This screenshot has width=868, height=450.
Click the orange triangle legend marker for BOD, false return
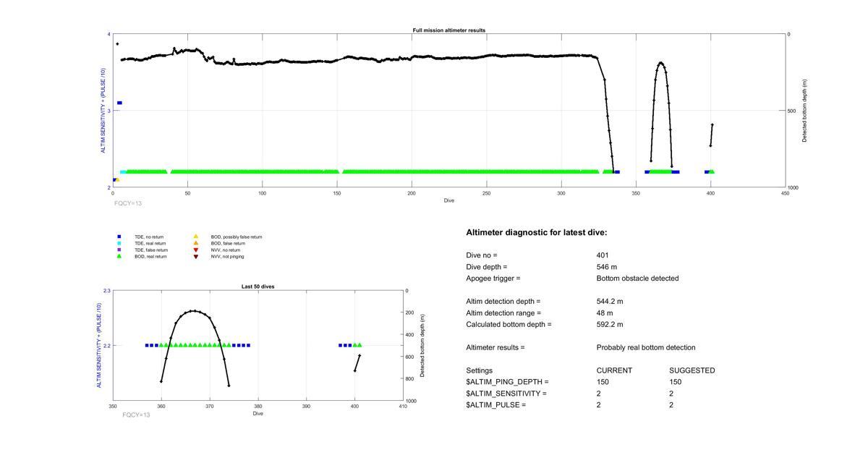click(195, 243)
